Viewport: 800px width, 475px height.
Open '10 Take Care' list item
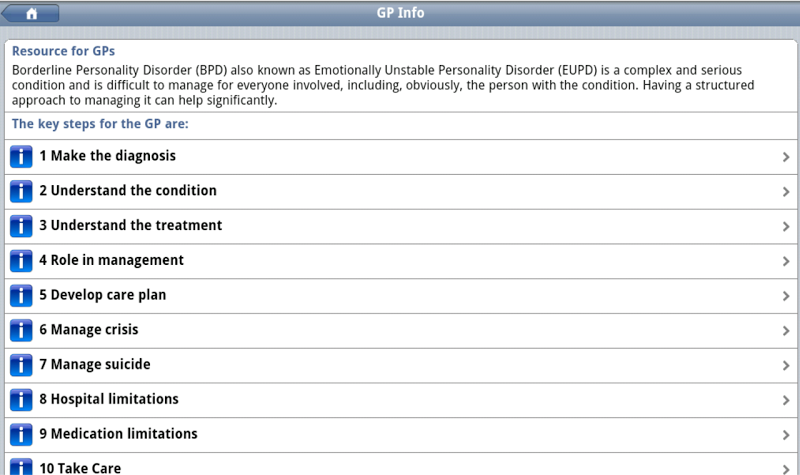(80, 467)
